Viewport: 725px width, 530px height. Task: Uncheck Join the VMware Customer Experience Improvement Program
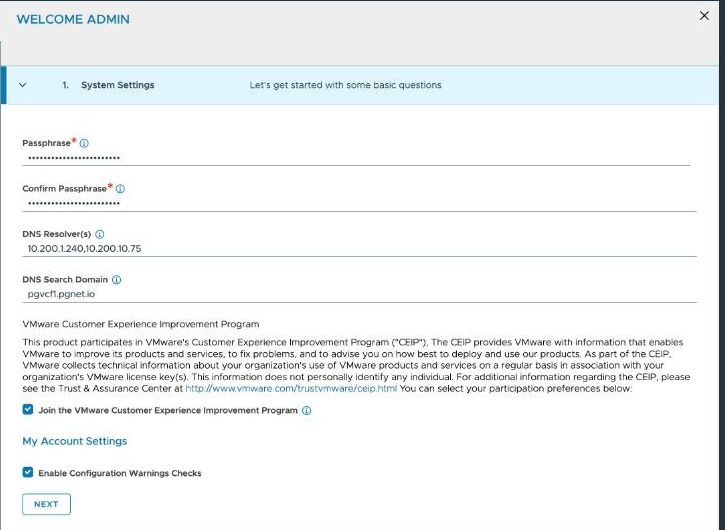[28, 409]
